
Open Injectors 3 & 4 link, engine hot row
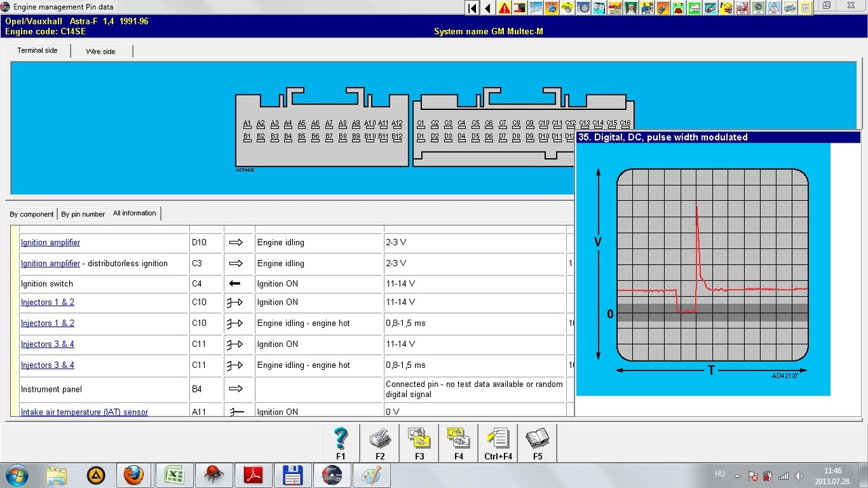(x=47, y=365)
